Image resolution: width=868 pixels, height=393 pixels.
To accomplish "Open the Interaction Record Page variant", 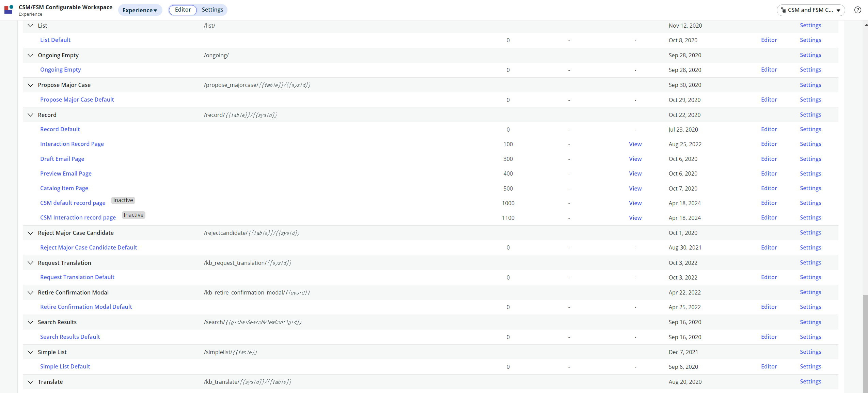I will tap(72, 144).
